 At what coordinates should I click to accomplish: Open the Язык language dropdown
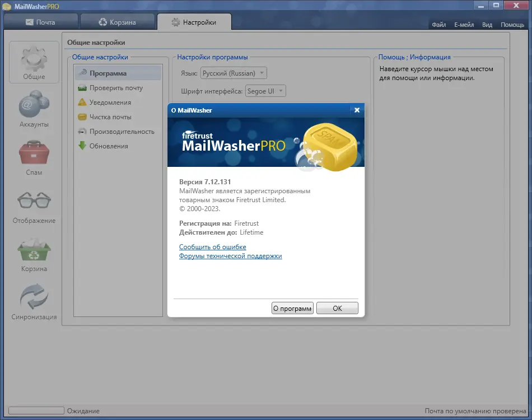234,73
